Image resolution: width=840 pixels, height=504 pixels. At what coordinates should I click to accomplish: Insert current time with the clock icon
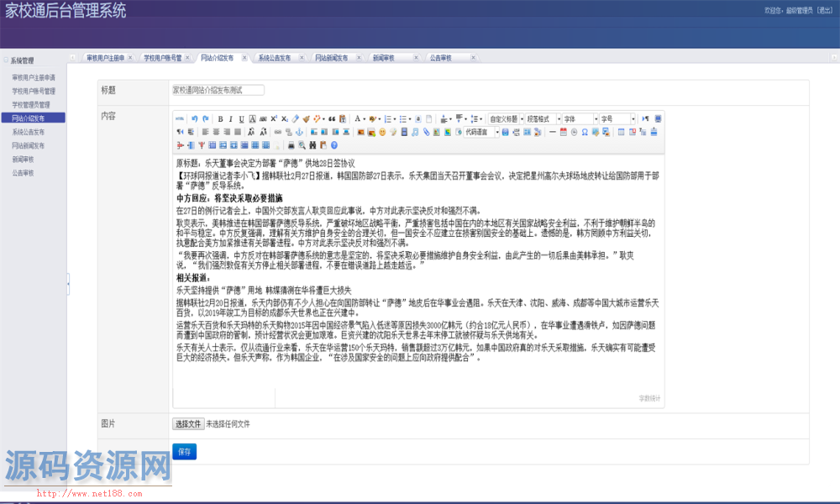point(574,132)
